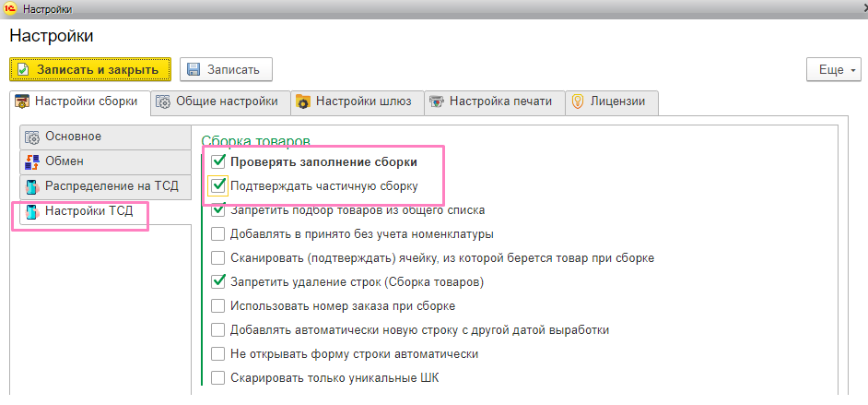Uncheck Проверять заполнение сборки

tap(218, 161)
